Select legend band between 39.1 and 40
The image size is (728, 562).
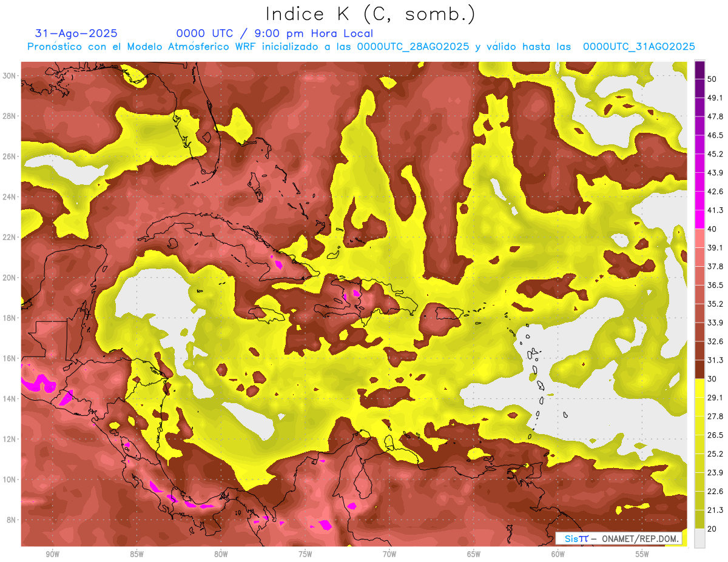[700, 238]
